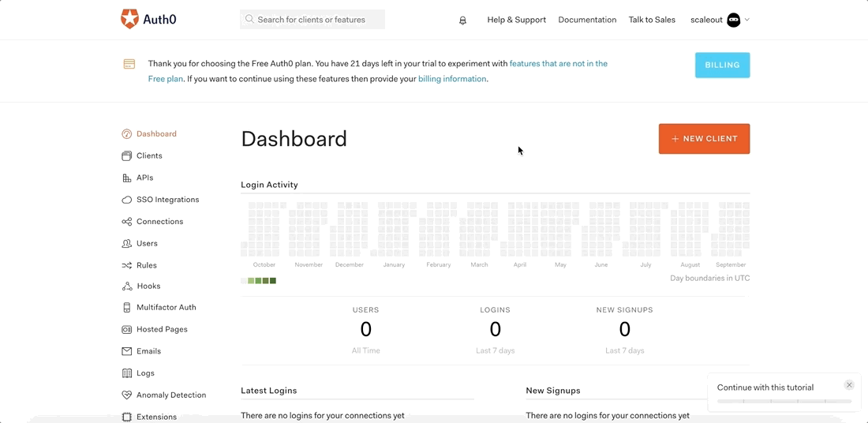Click the Hooks sidebar icon
The image size is (868, 423).
(x=126, y=286)
